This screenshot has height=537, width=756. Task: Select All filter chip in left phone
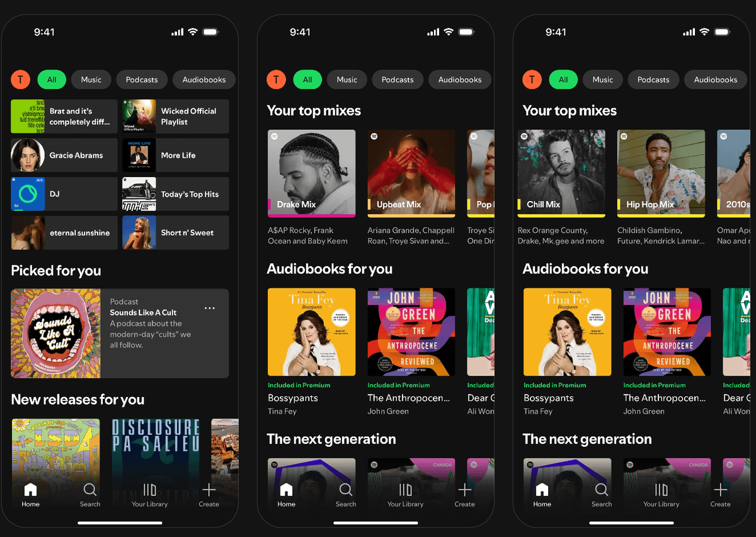pos(52,79)
